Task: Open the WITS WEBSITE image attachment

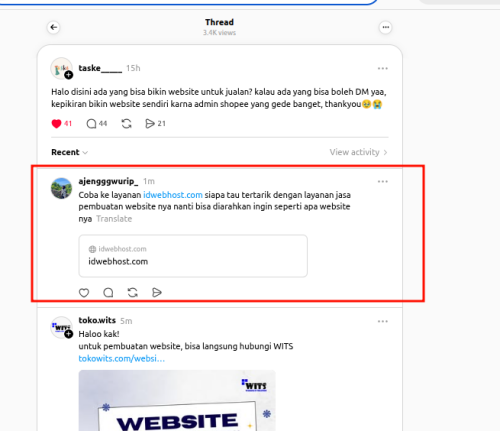Action: coord(177,400)
